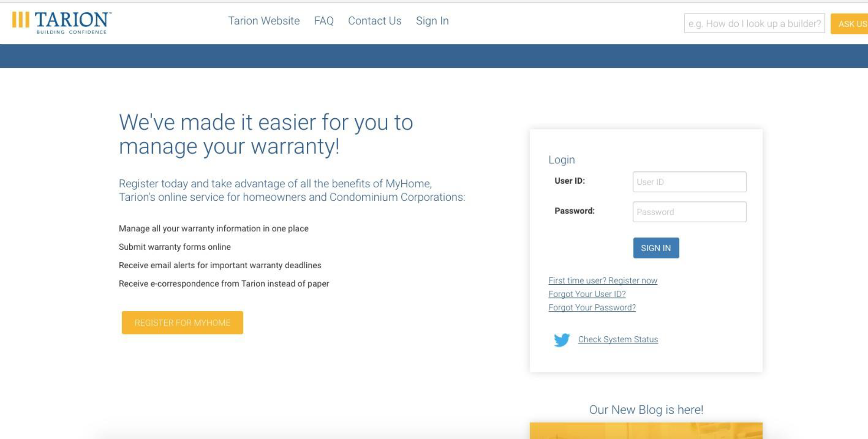Open the Tarion Website menu link

click(263, 21)
